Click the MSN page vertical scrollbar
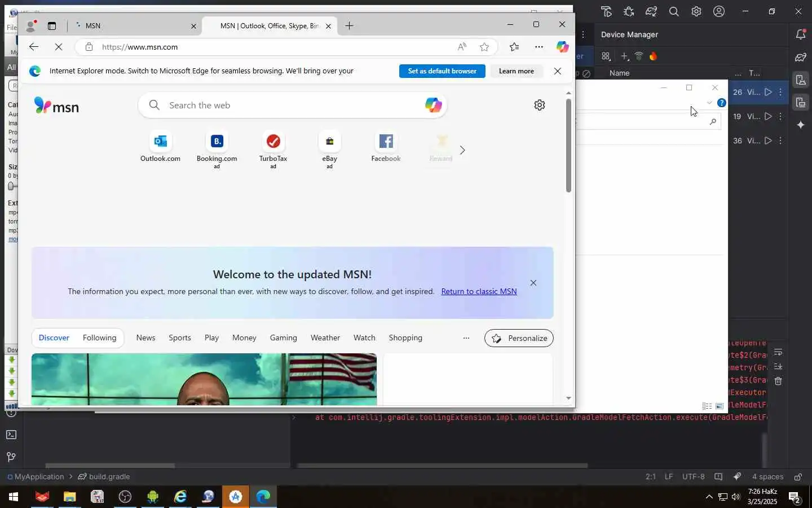 click(x=568, y=146)
